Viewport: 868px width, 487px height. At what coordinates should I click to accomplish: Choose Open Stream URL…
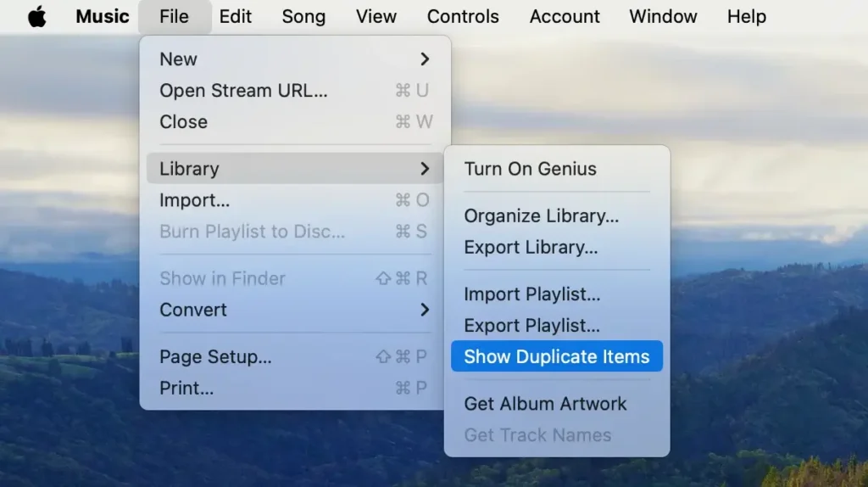294,90
